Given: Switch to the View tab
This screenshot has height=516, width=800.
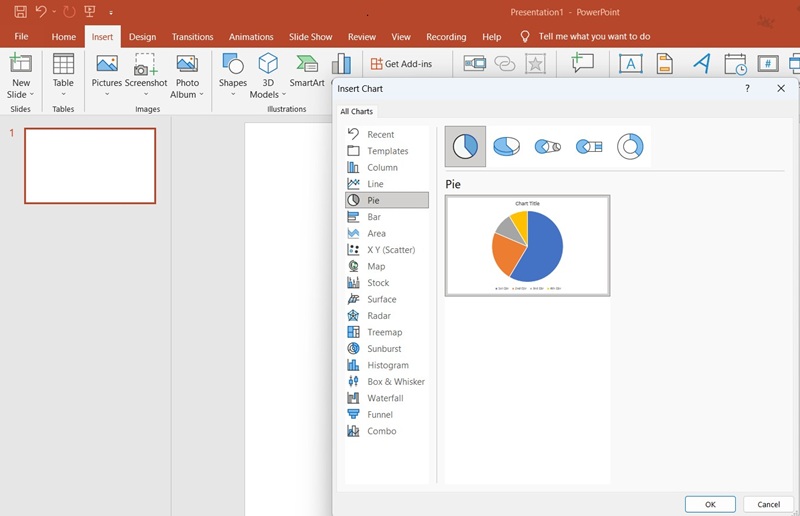Looking at the screenshot, I should 401,37.
